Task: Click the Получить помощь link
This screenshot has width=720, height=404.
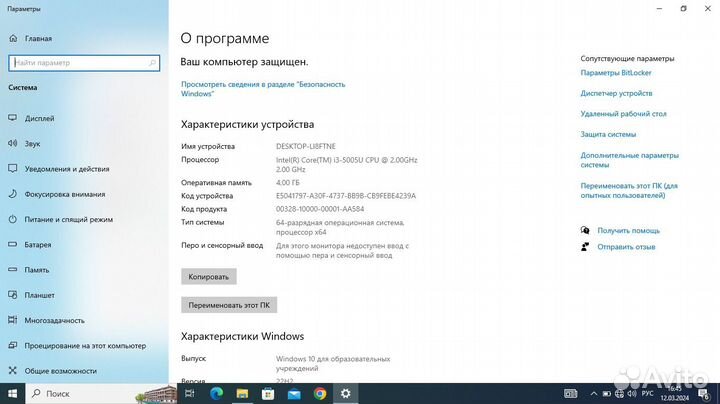Action: click(x=628, y=230)
